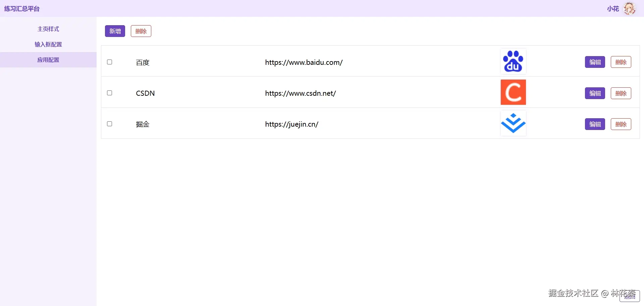Edit the CSDN row with 编辑

point(595,93)
